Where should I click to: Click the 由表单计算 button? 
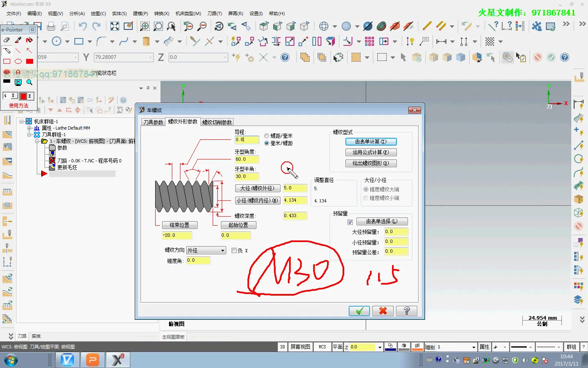tap(371, 142)
